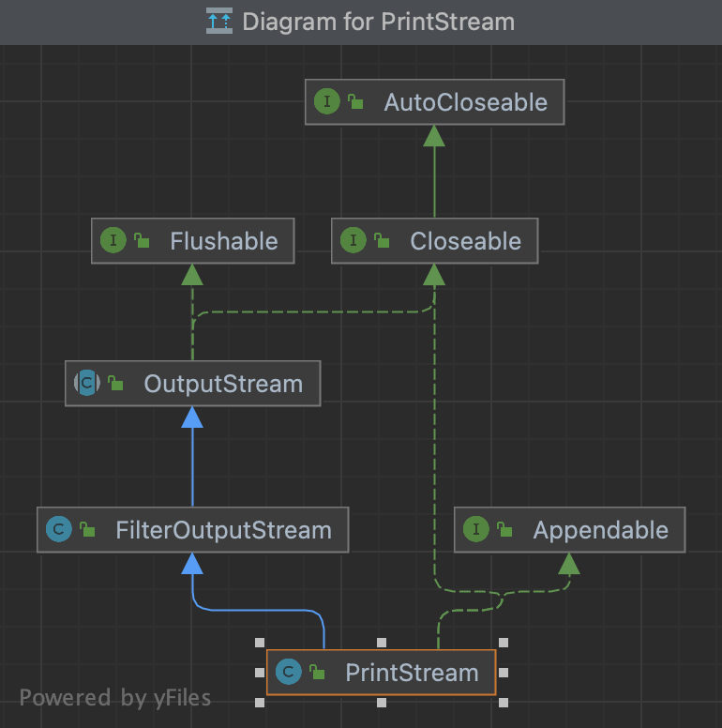Click the Powered by yFiles text
722x728 pixels.
(115, 698)
